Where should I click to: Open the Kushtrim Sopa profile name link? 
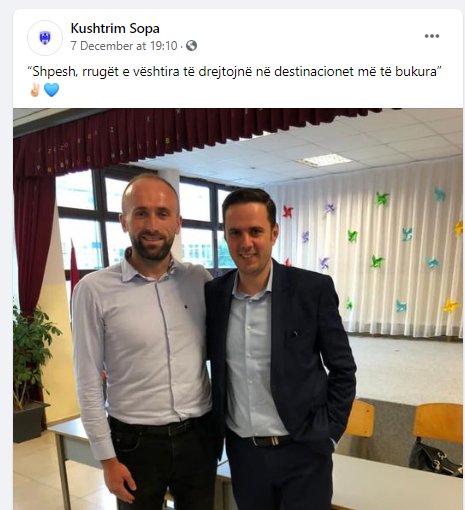[x=115, y=28]
